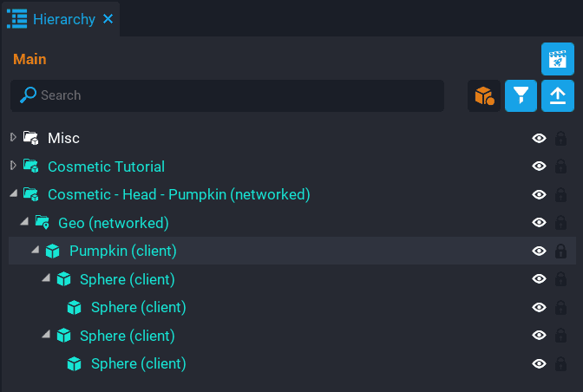Switch to the Hierarchy tab
This screenshot has width=583, height=392.
click(63, 19)
